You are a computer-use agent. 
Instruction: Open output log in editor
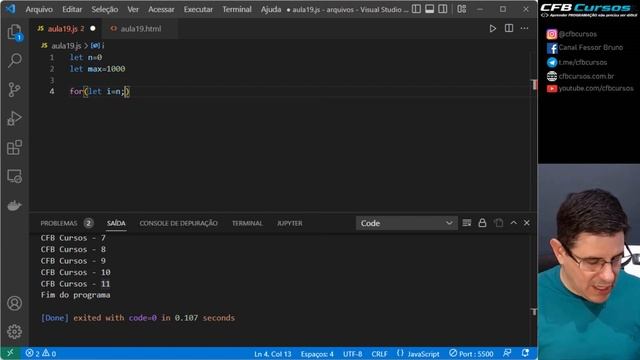(498, 223)
